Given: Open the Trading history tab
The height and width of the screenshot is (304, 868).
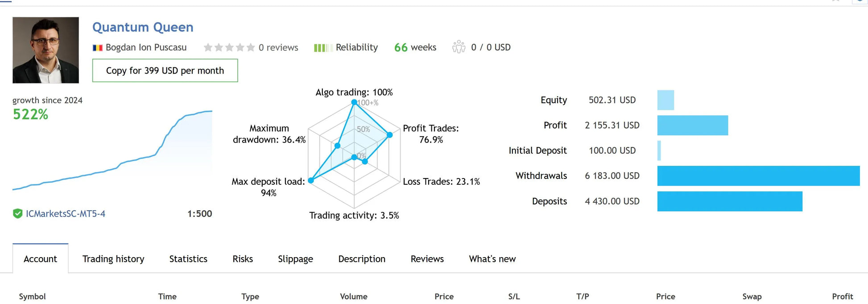Looking at the screenshot, I should point(113,259).
